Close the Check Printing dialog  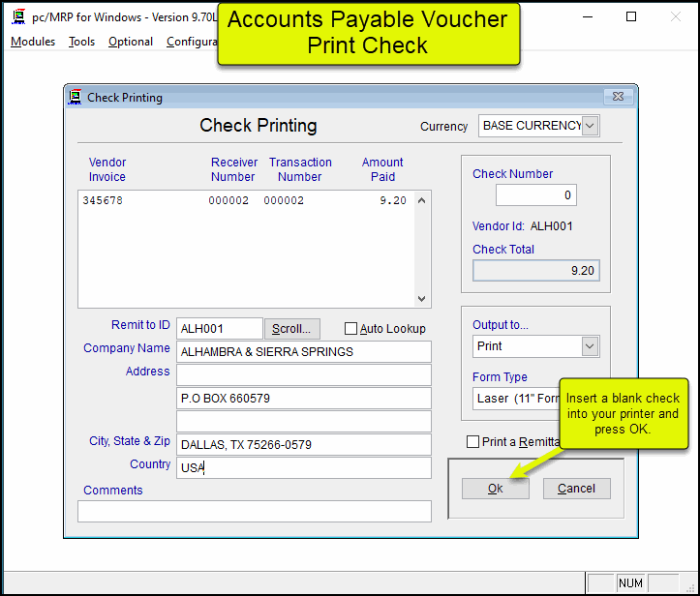[616, 97]
